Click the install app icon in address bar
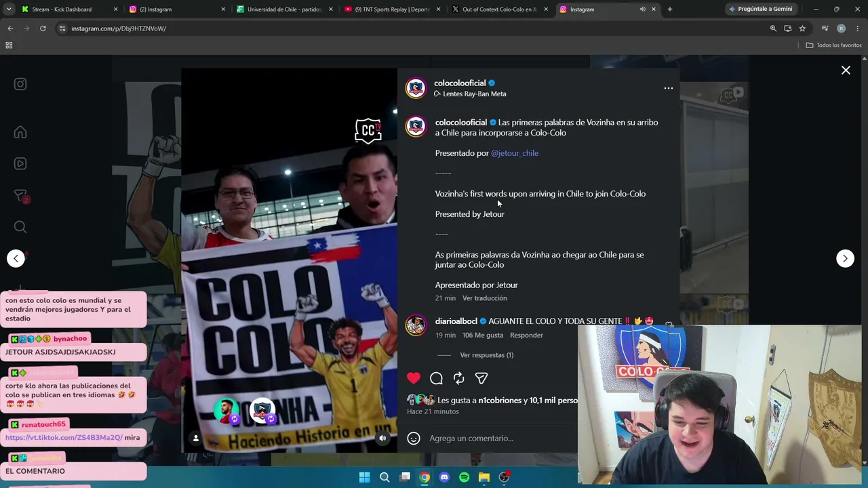The height and width of the screenshot is (488, 868). [787, 28]
